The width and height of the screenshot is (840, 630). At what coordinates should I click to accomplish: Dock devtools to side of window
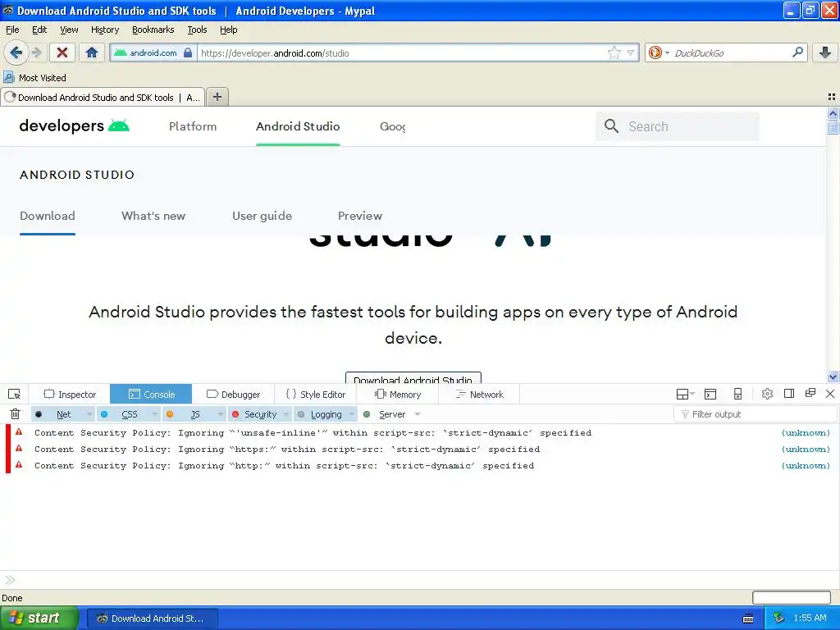pyautogui.click(x=789, y=394)
